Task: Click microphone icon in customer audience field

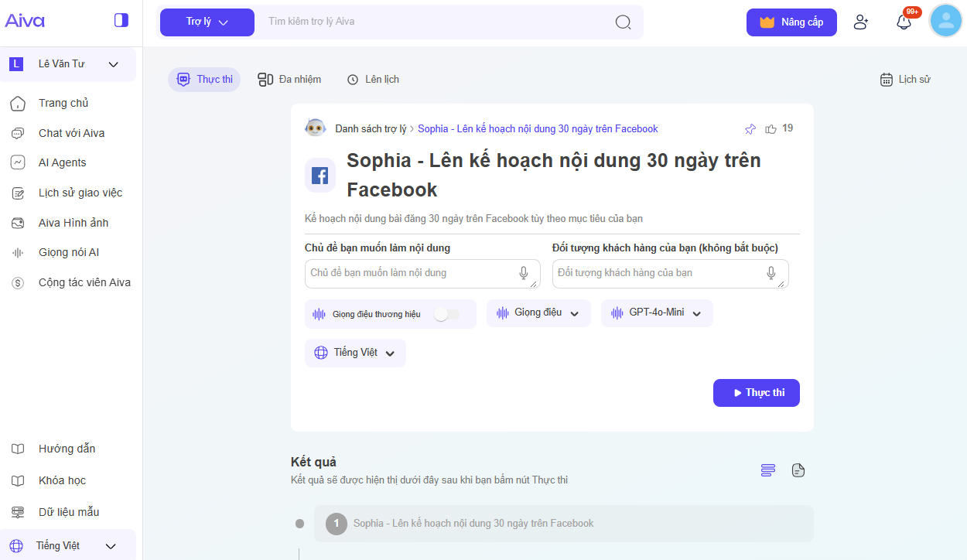Action: pos(771,273)
